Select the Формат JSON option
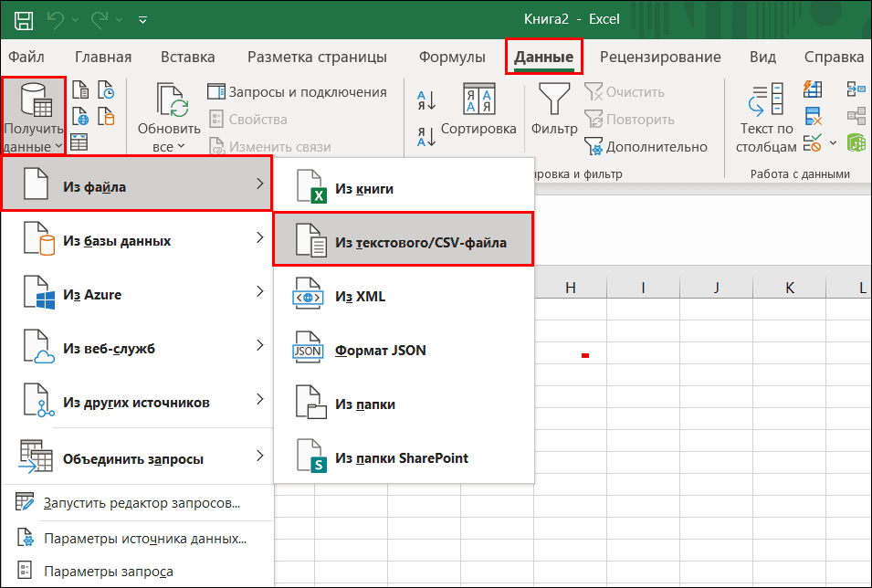Viewport: 872px width, 588px height. pyautogui.click(x=404, y=348)
